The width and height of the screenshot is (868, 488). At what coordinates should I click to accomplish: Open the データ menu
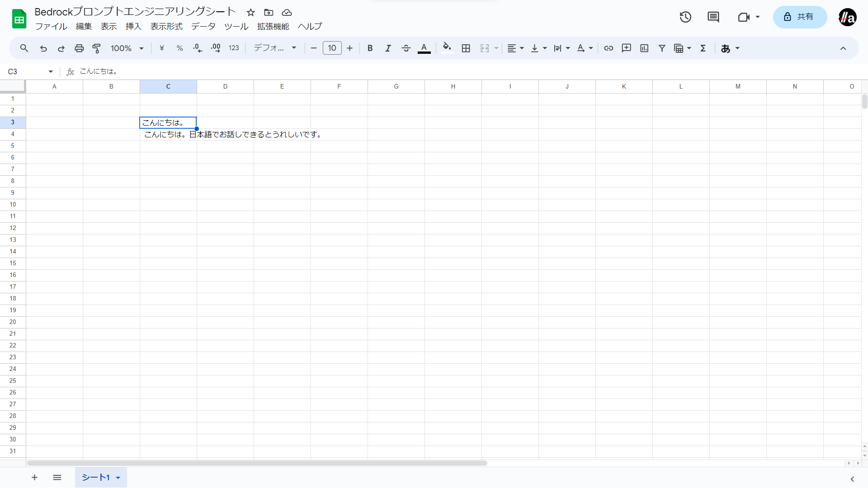coord(203,27)
